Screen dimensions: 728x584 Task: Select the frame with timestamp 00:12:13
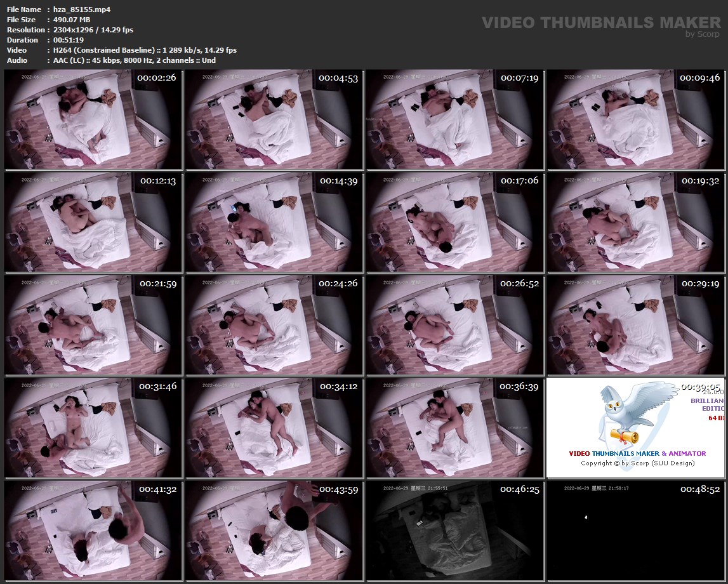[93, 222]
